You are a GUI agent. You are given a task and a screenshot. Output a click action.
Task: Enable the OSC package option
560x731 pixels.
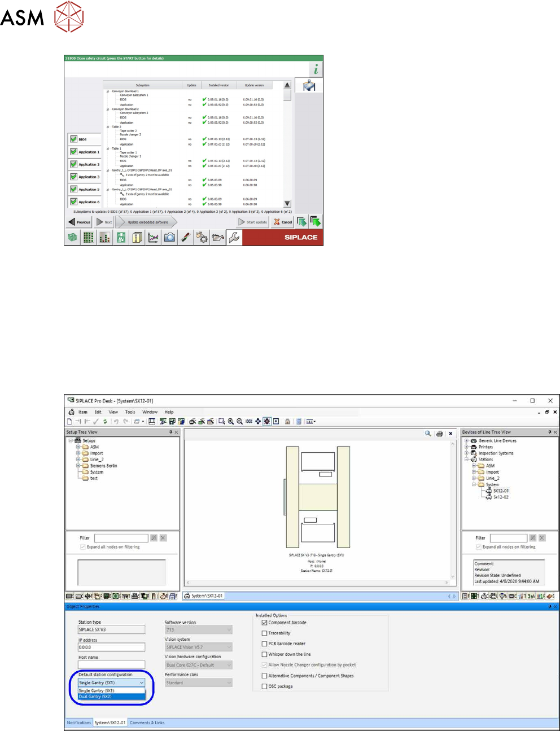tap(264, 686)
